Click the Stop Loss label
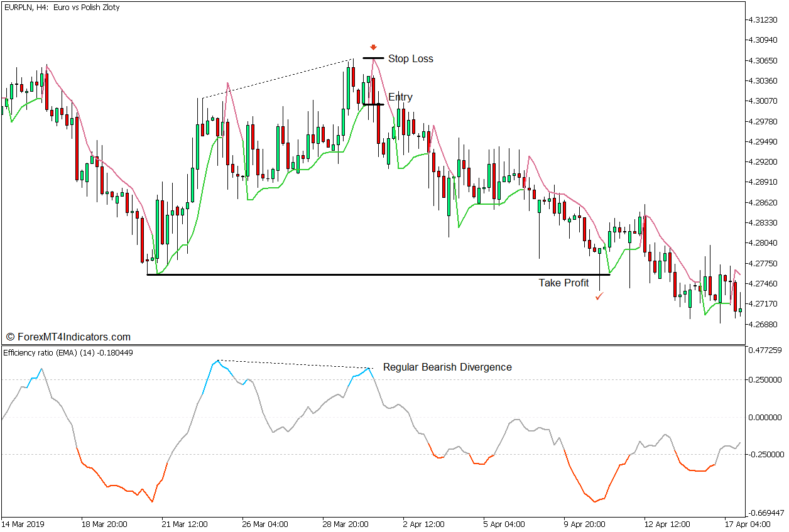Image resolution: width=789 pixels, height=532 pixels. [411, 58]
